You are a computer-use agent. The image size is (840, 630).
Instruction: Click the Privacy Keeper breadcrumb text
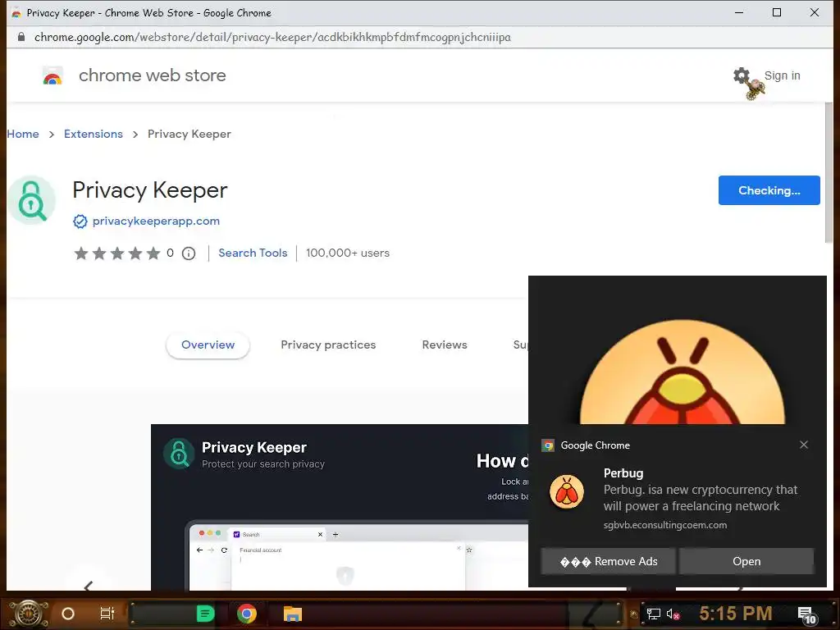click(x=189, y=134)
